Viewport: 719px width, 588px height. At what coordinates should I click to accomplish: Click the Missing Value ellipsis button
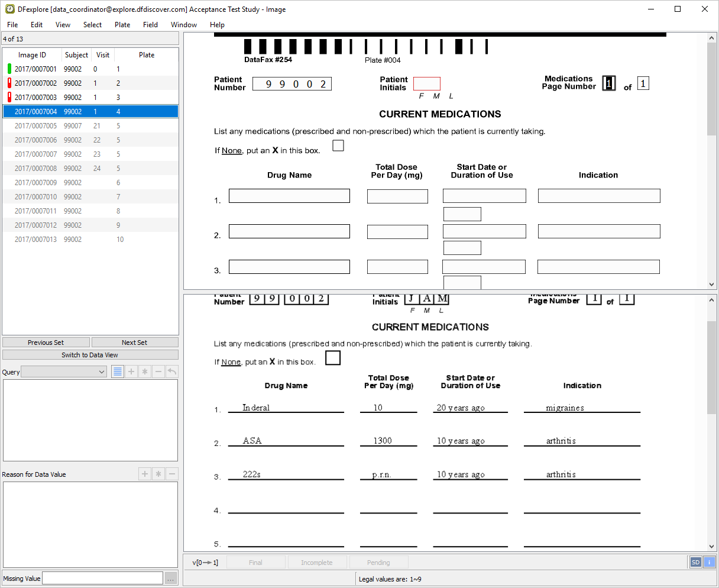(171, 579)
